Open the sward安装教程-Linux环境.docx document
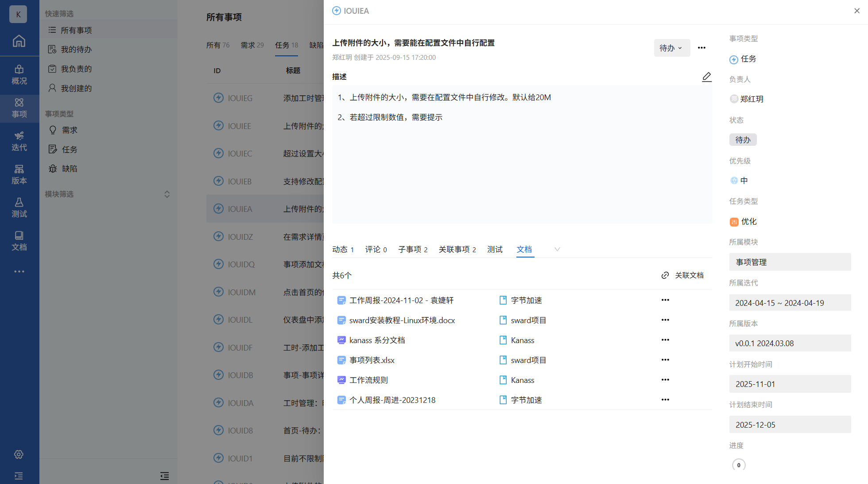The height and width of the screenshot is (484, 868). [402, 320]
